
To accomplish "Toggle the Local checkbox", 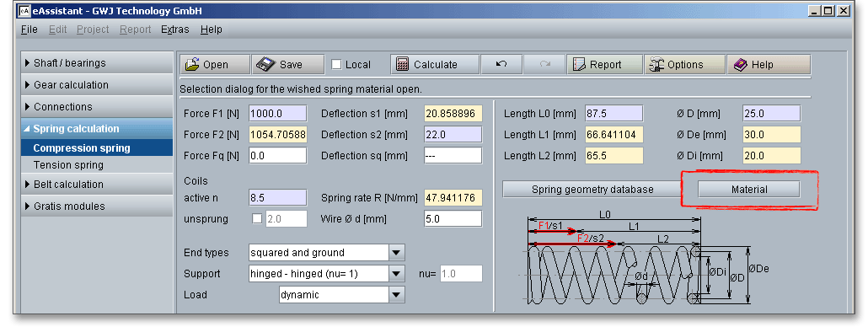I will [x=336, y=65].
